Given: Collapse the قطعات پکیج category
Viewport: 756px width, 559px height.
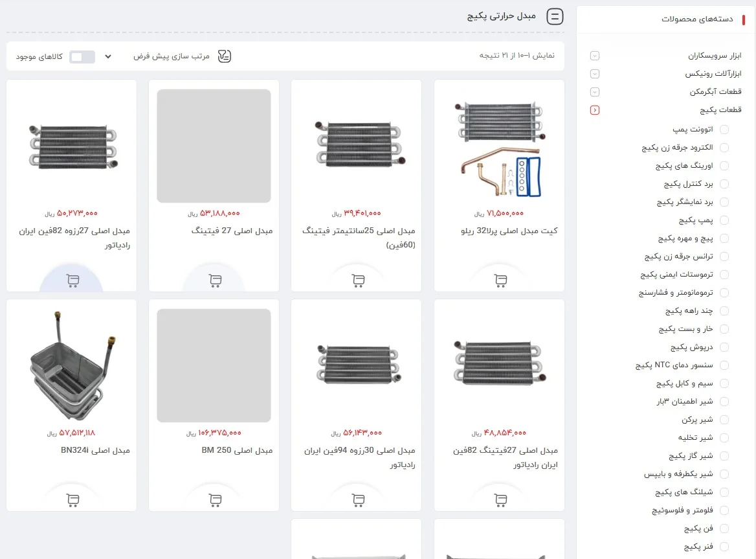Looking at the screenshot, I should (x=594, y=110).
